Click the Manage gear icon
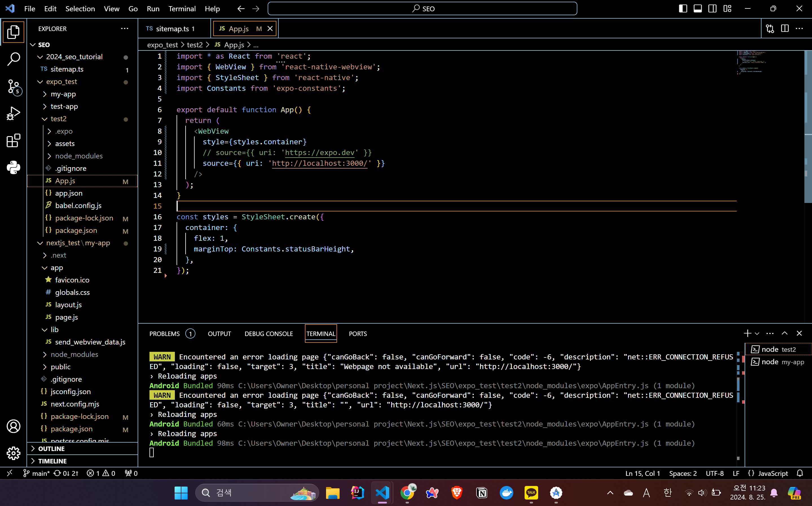 pyautogui.click(x=13, y=453)
